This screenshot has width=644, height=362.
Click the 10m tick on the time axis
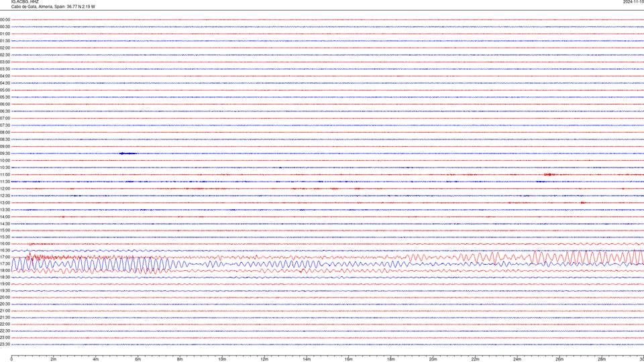(x=222, y=359)
